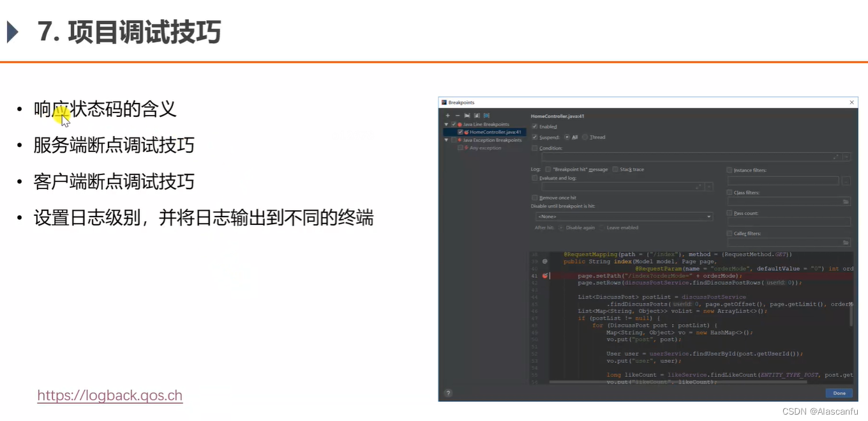
Task: Check the Stack trace checkbox
Action: point(615,169)
